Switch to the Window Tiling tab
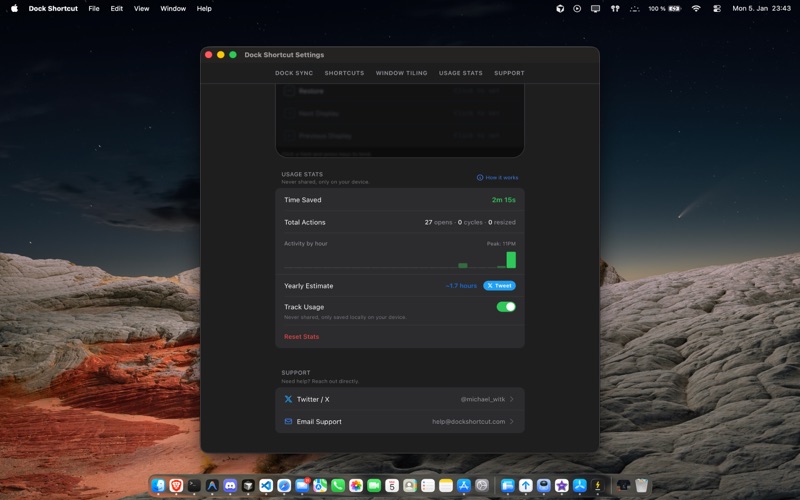800x500 pixels. coord(402,73)
